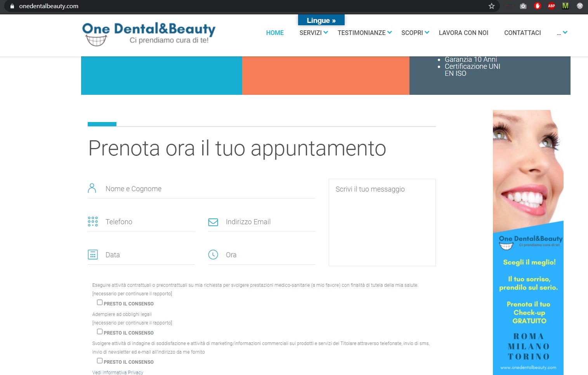Click the calendar icon beside Data field
The height and width of the screenshot is (375, 588).
pos(93,255)
